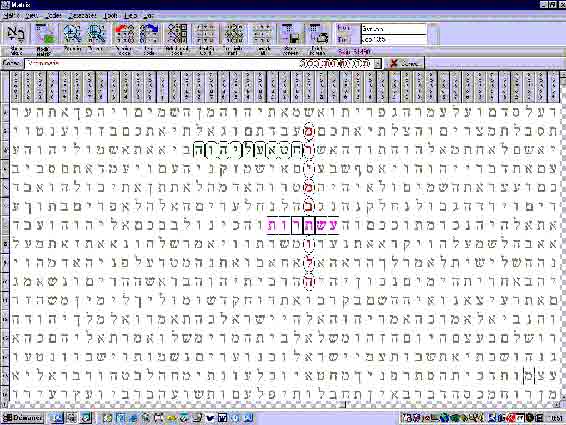566x425 pixels.
Task: Click the From text field in toolbar
Action: point(393,29)
